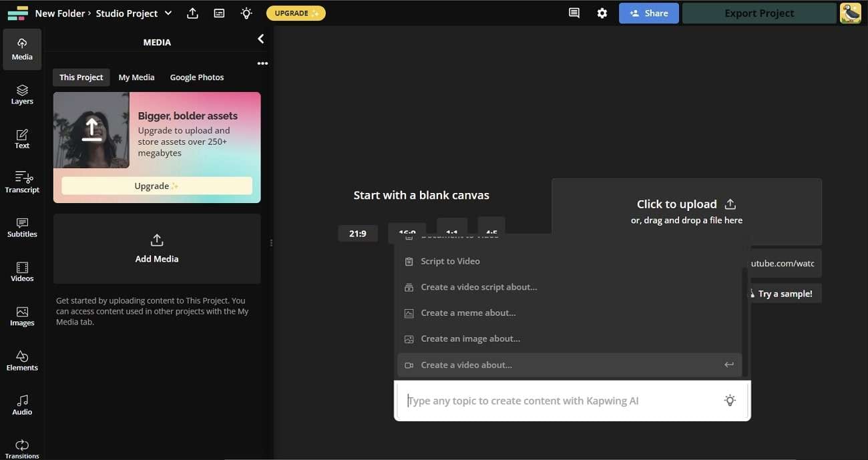This screenshot has height=460, width=868.
Task: Open the Audio sidebar panel
Action: (x=22, y=405)
